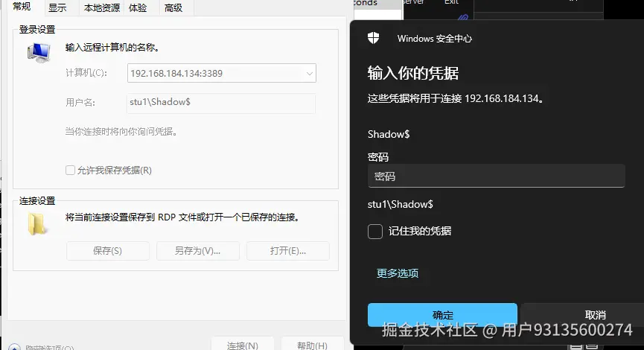644x350 pixels.
Task: Tick the 记住我的凭据 checkbox
Action: pyautogui.click(x=375, y=232)
